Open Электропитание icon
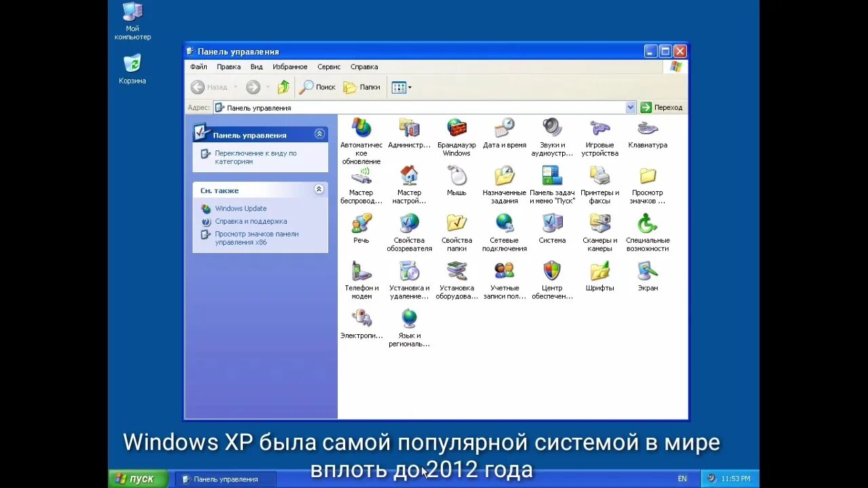 pyautogui.click(x=361, y=319)
